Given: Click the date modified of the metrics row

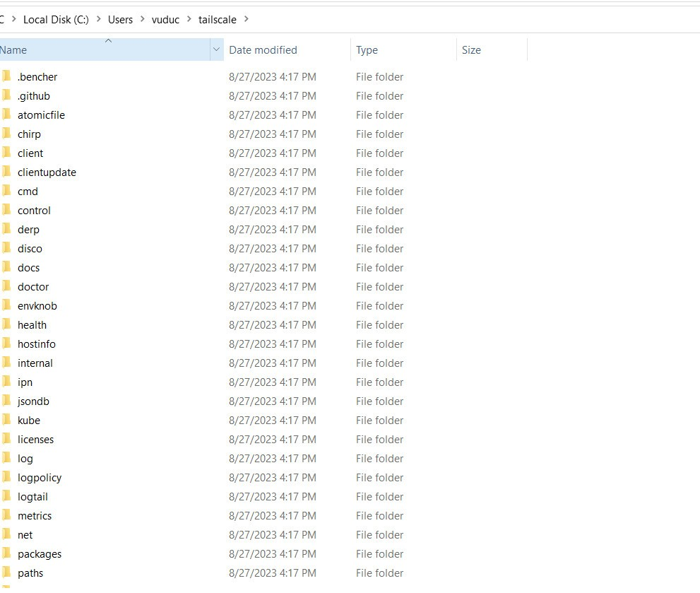Looking at the screenshot, I should (273, 516).
